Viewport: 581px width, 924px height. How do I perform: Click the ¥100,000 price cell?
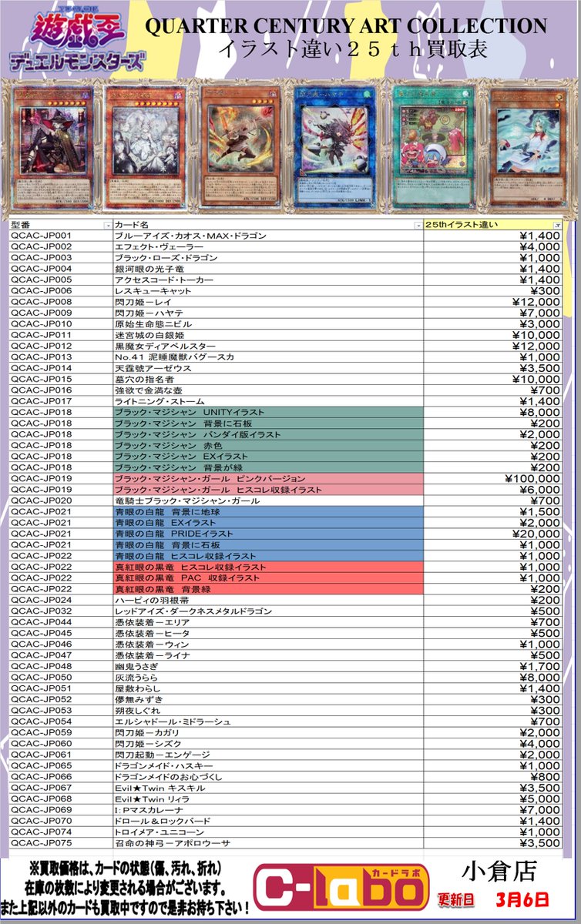tap(493, 480)
